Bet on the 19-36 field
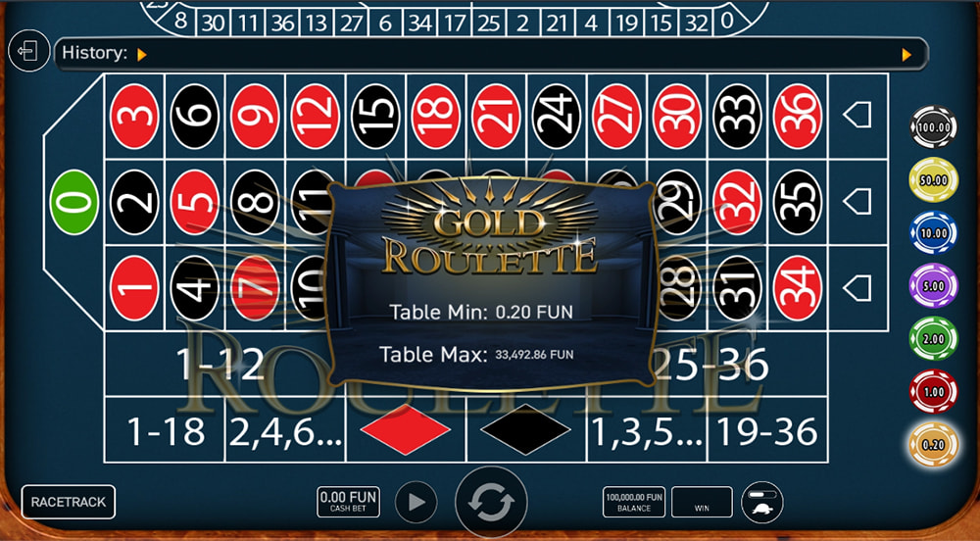Image resolution: width=980 pixels, height=541 pixels. pyautogui.click(x=767, y=430)
